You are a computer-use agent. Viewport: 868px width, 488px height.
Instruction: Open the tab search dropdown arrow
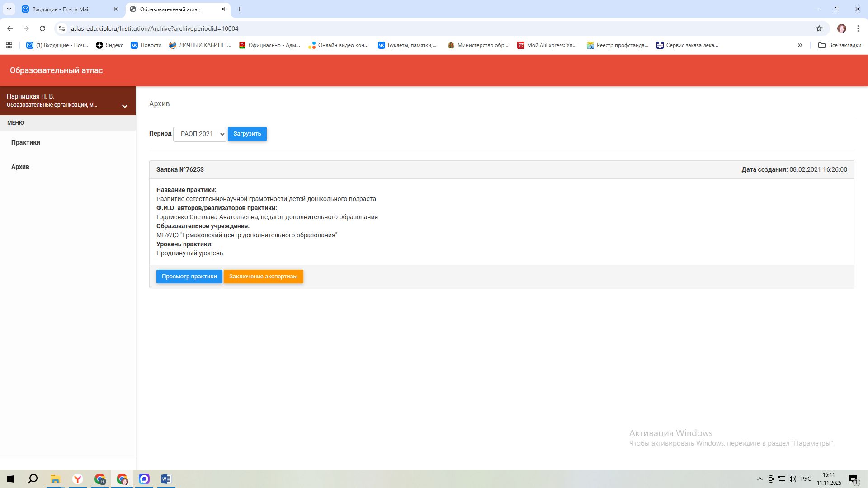coord(9,9)
